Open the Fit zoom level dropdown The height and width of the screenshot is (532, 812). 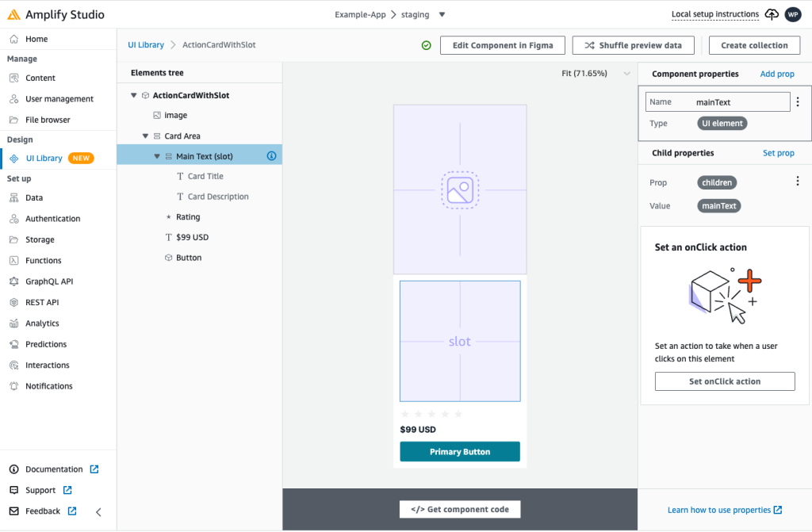[x=626, y=72]
